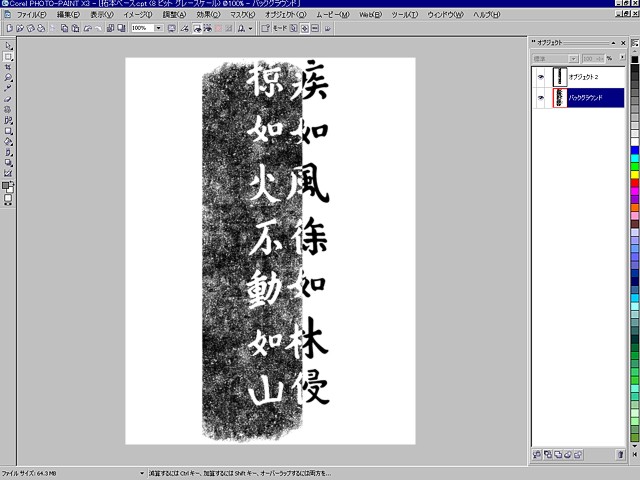Open the マスク(K) menu
The width and height of the screenshot is (640, 480).
click(242, 15)
